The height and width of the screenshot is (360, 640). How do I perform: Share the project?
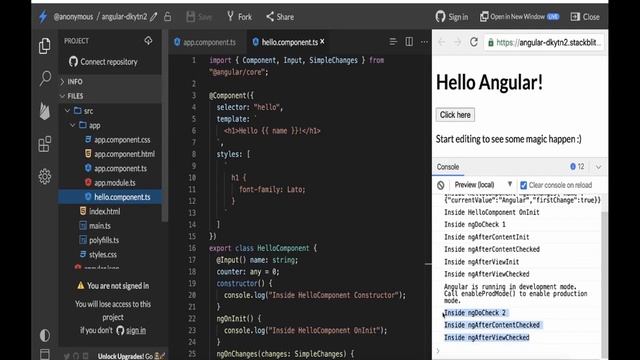(x=280, y=17)
